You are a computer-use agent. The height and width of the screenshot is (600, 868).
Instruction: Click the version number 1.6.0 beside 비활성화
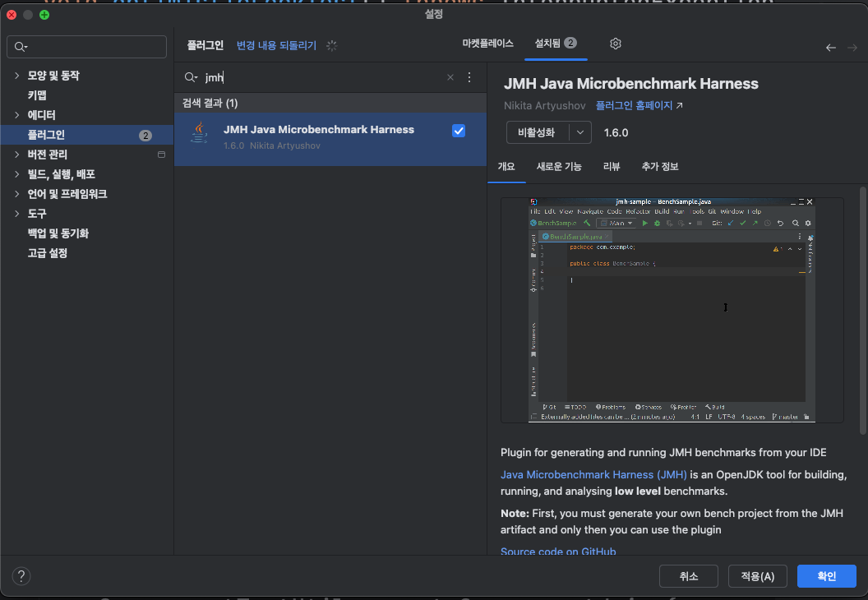click(x=616, y=133)
